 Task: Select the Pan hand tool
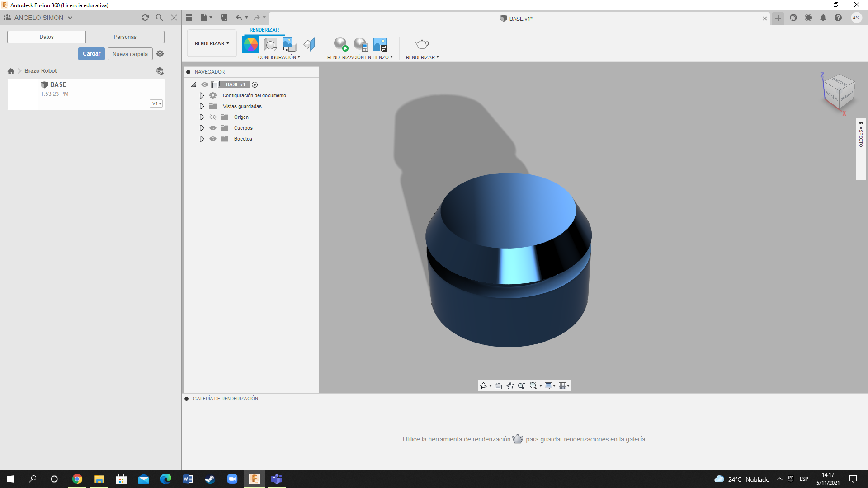(510, 386)
